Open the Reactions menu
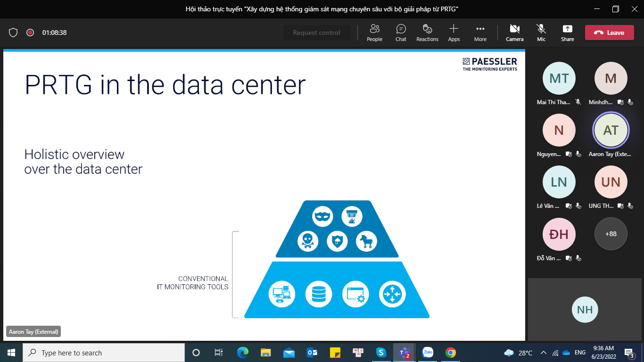Image resolution: width=644 pixels, height=362 pixels. coord(427,33)
